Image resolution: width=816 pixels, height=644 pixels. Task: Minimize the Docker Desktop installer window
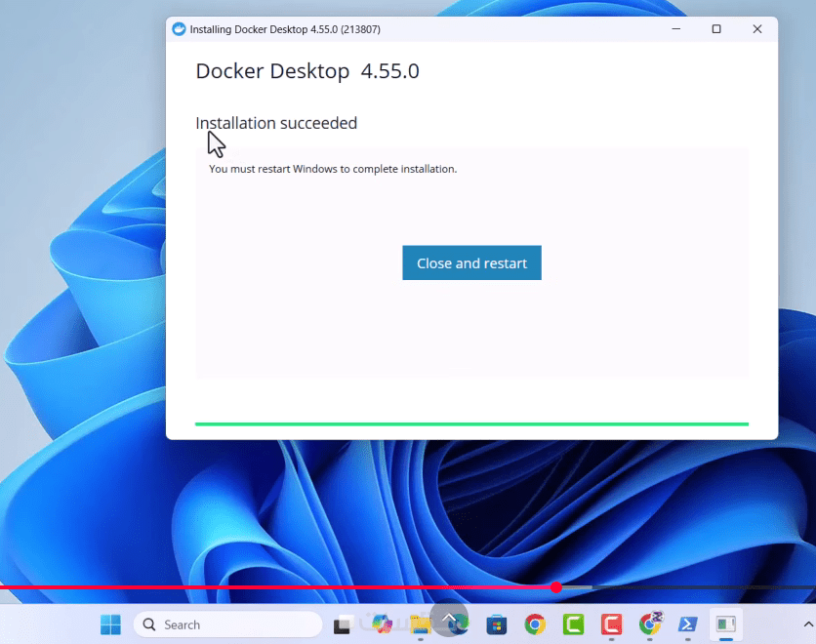(x=676, y=29)
